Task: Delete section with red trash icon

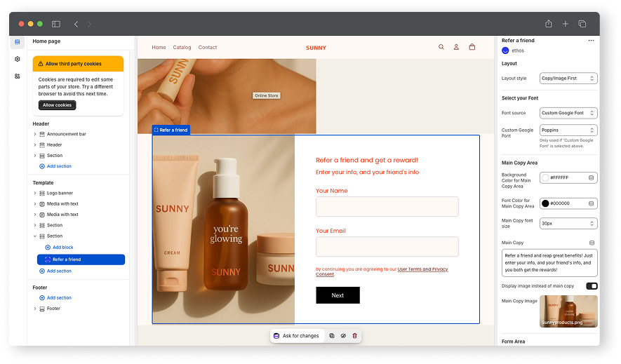Action: click(x=355, y=336)
